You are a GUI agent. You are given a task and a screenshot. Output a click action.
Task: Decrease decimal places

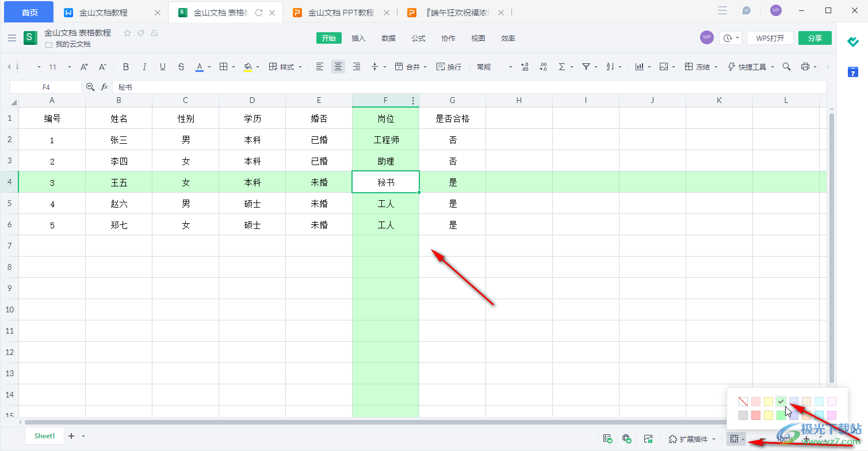(543, 67)
